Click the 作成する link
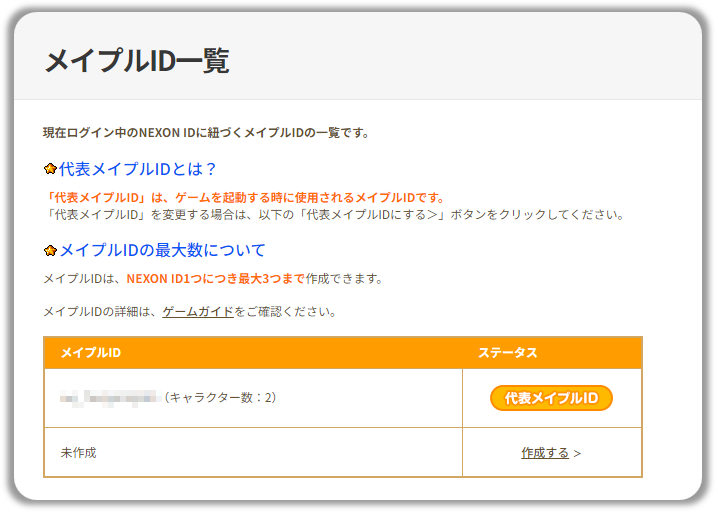Image resolution: width=716 pixels, height=512 pixels. pyautogui.click(x=545, y=453)
